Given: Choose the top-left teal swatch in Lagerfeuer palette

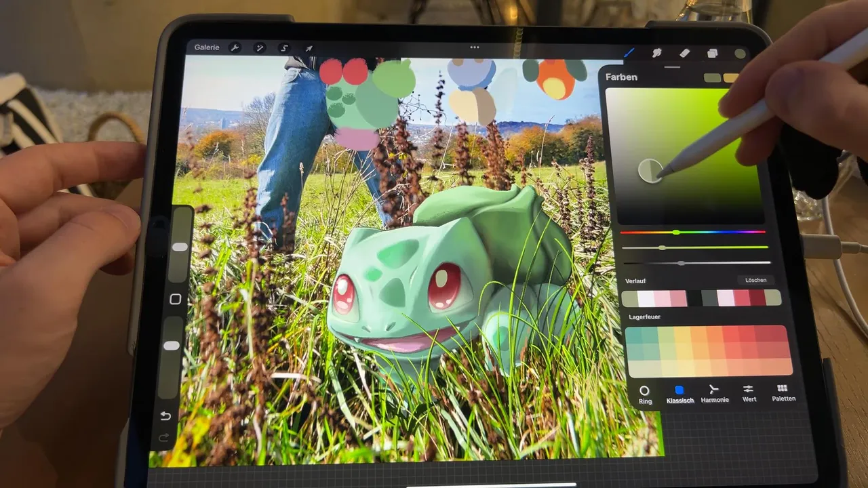Looking at the screenshot, I should [633, 334].
